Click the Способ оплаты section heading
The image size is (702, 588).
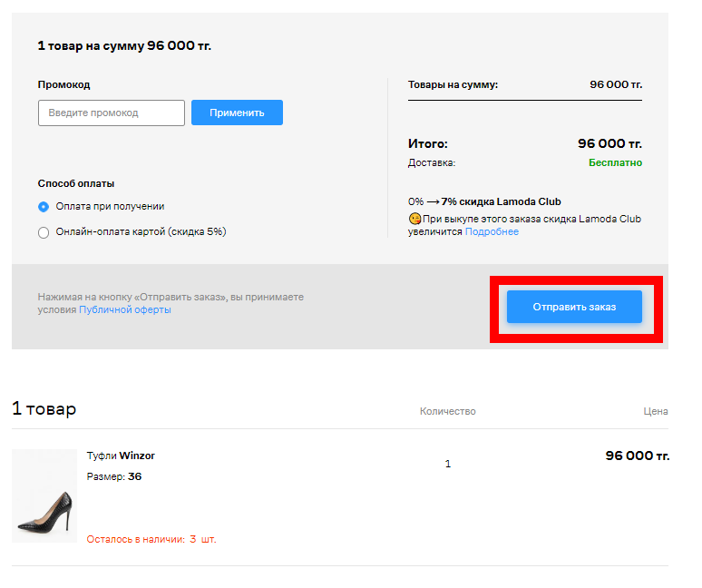pyautogui.click(x=76, y=182)
